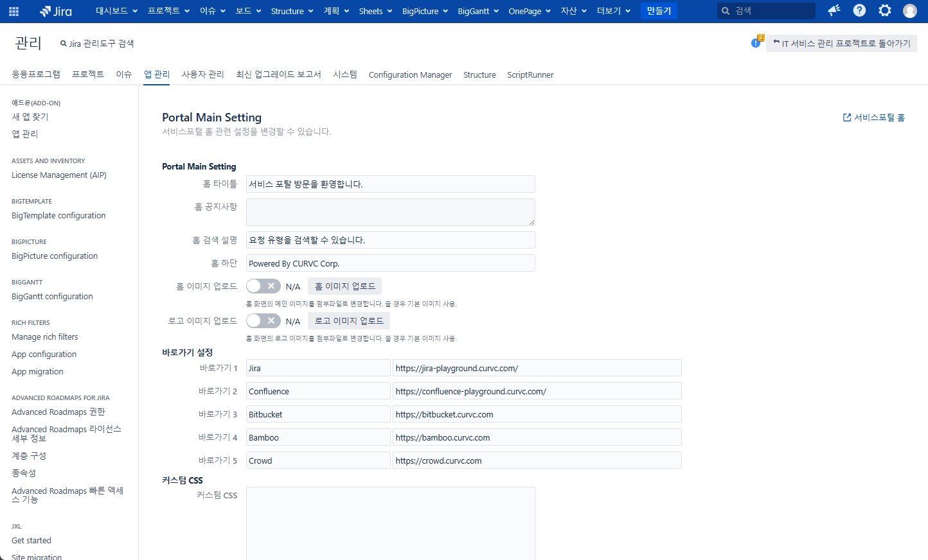Click the 로고 이미지 업로드 button
928x560 pixels.
349,320
